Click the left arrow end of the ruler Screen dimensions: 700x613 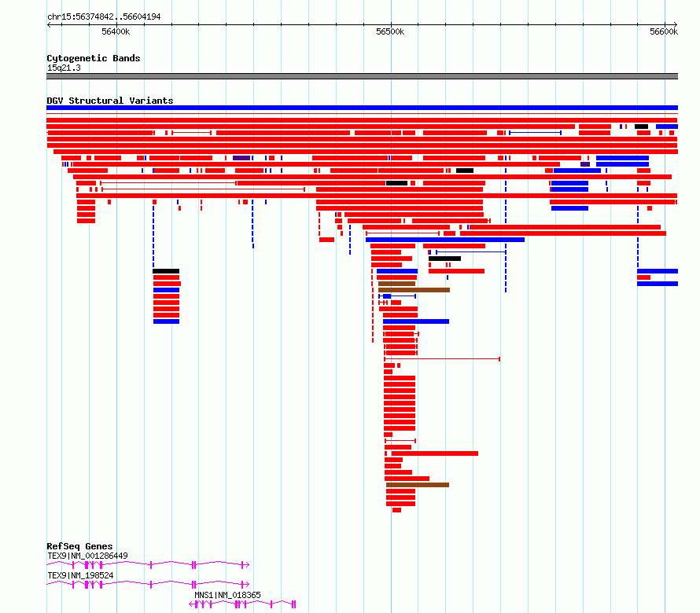49,24
